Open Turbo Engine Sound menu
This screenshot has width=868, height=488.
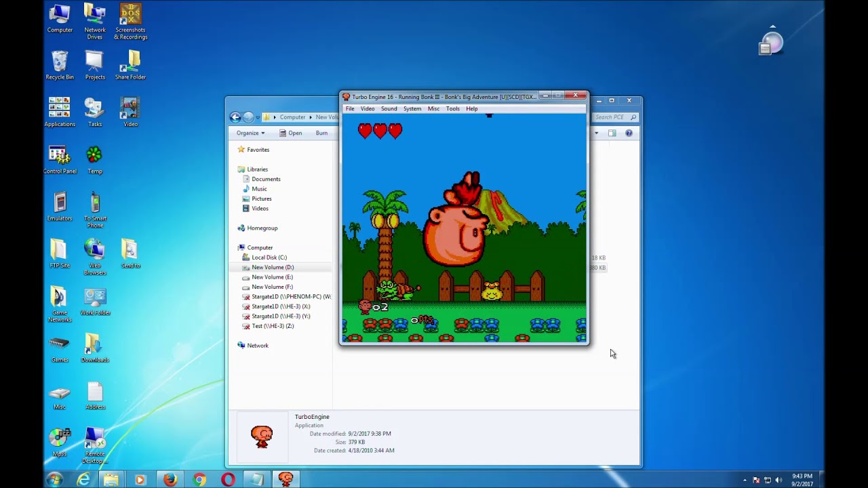(x=389, y=108)
